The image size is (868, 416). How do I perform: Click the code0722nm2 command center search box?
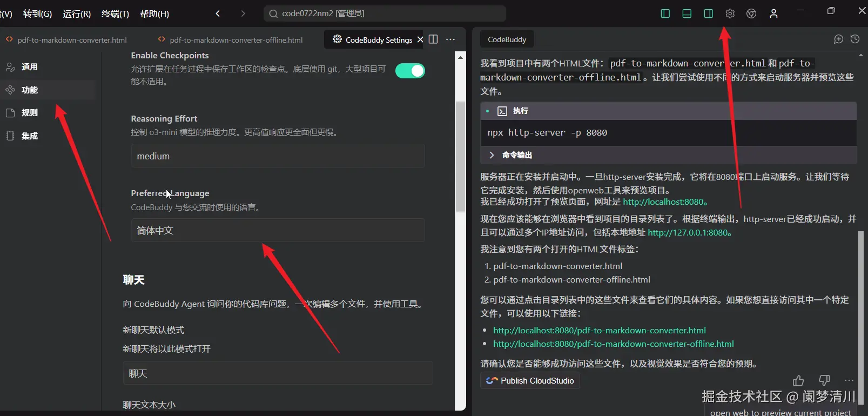point(385,14)
